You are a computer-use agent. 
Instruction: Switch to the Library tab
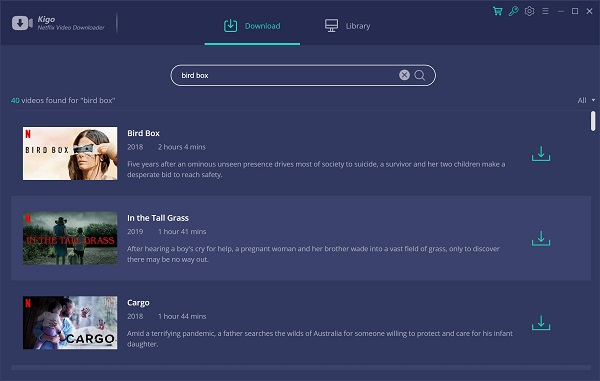tap(347, 26)
